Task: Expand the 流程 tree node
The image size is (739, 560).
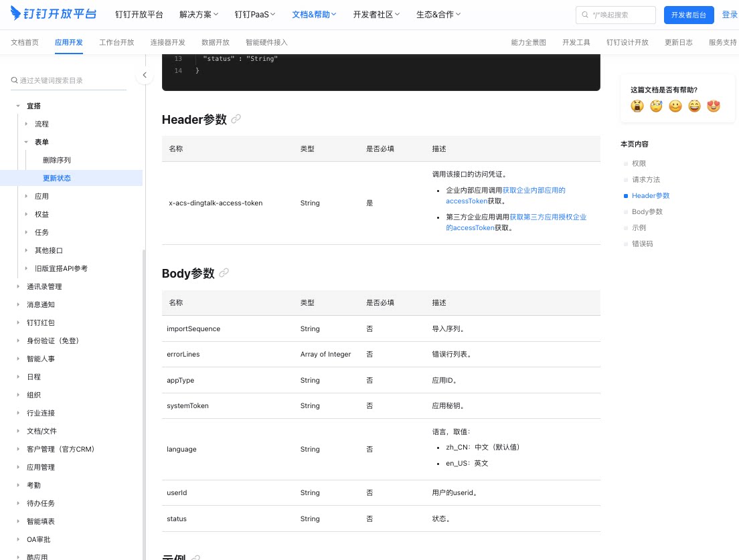Action: point(26,124)
